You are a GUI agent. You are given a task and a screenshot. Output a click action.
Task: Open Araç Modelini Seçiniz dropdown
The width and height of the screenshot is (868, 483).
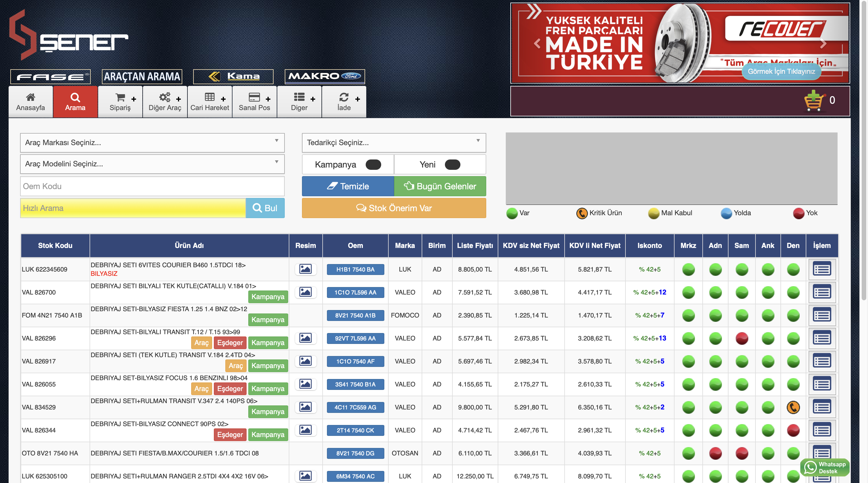(x=152, y=164)
